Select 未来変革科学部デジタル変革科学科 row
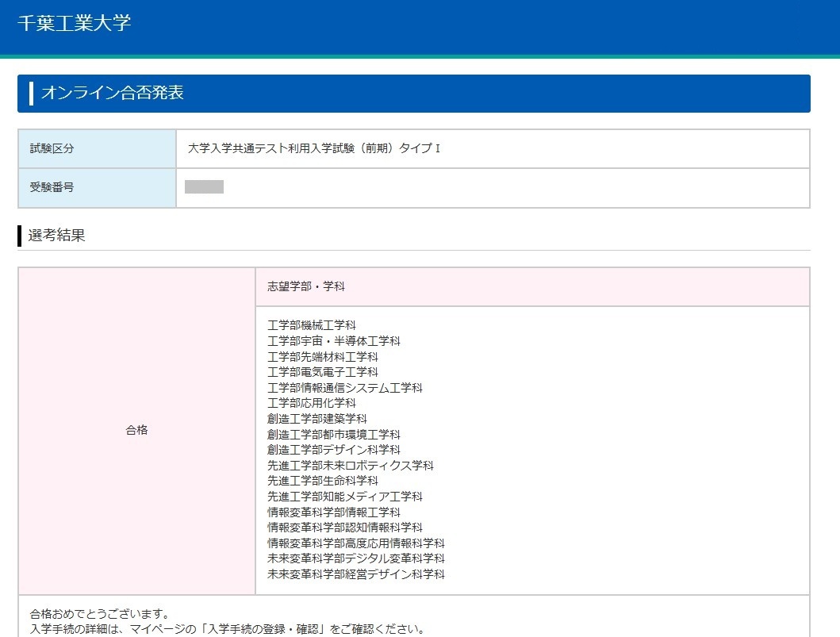This screenshot has height=637, width=840. point(355,558)
